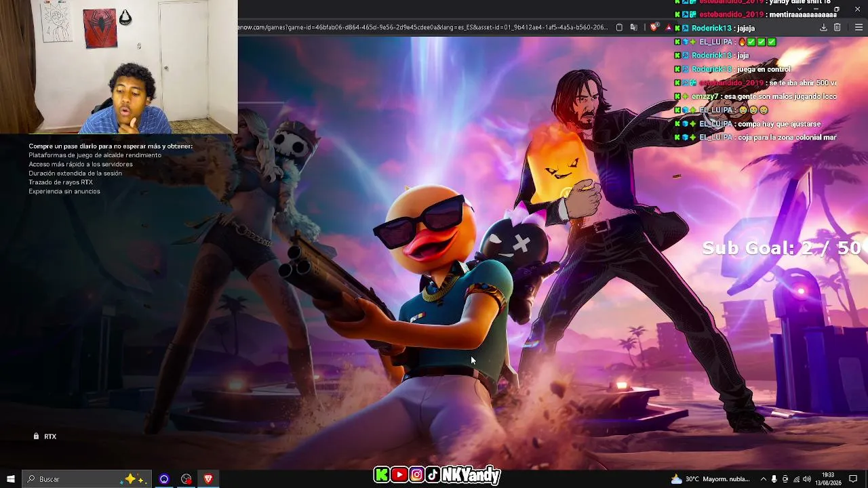Click the RTX label with lock icon
868x488 pixels.
[45, 436]
